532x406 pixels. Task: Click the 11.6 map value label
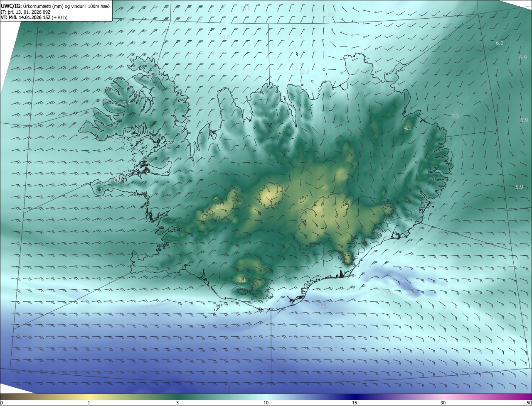(324, 305)
